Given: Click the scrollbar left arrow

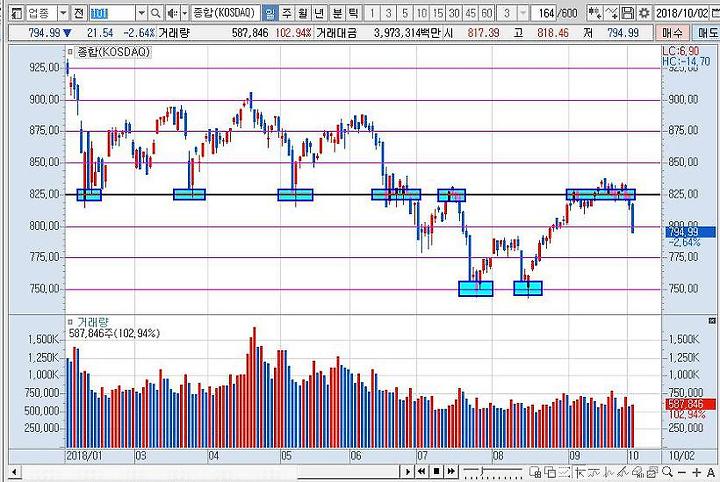Looking at the screenshot, I should coord(14,471).
